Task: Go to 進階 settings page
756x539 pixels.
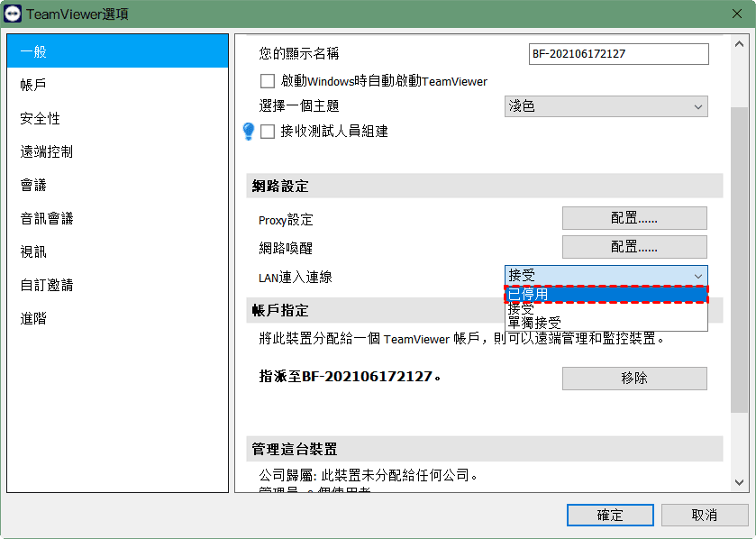Action: [x=118, y=317]
